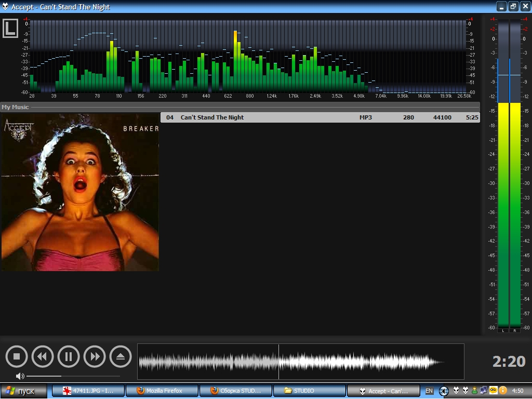Collapse the My Music panel header
The height and width of the screenshot is (399, 532).
[x=16, y=107]
